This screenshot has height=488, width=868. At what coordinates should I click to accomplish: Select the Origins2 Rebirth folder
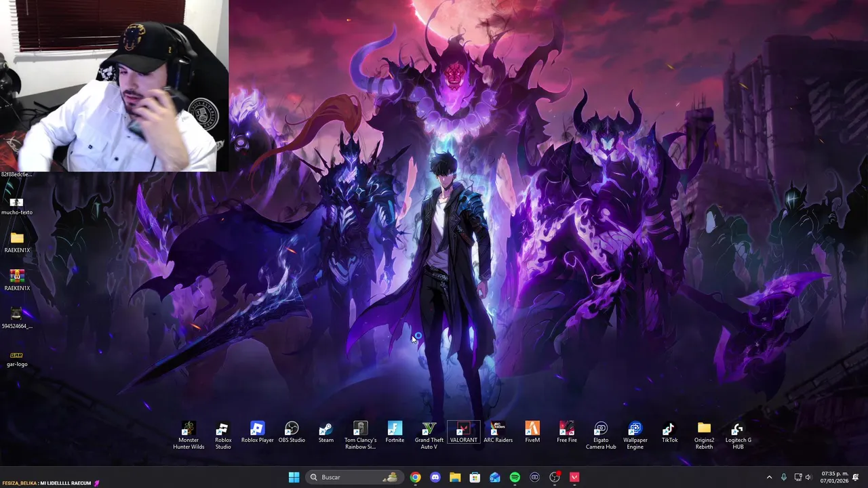[x=704, y=436]
